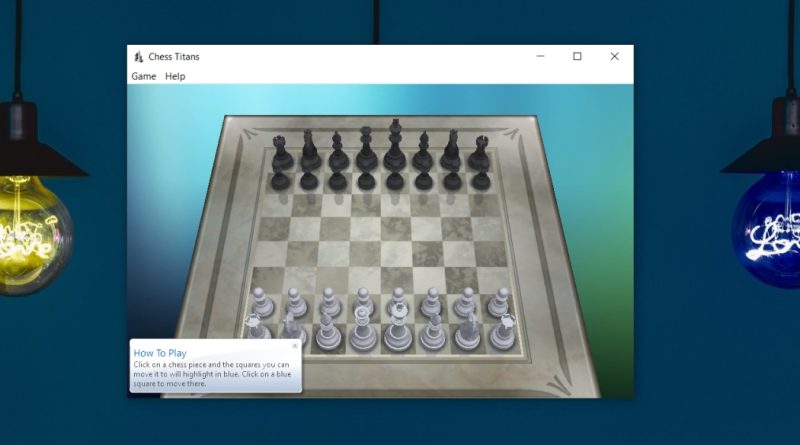800x445 pixels.
Task: Select white knight on the b-file
Action: (292, 329)
